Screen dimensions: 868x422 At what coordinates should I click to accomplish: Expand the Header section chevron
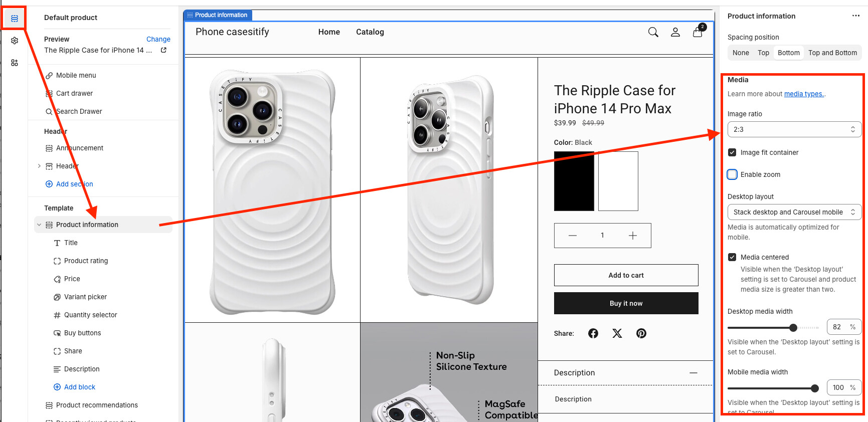pyautogui.click(x=39, y=166)
